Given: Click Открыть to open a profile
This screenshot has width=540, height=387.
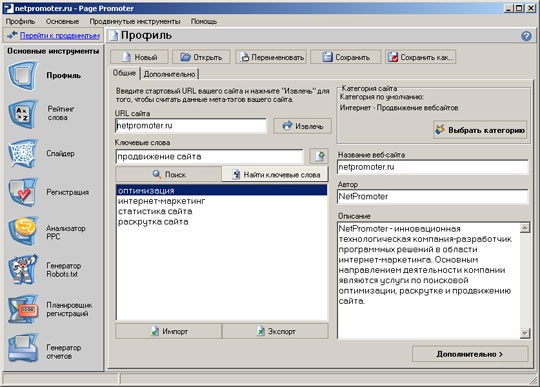Looking at the screenshot, I should (201, 57).
